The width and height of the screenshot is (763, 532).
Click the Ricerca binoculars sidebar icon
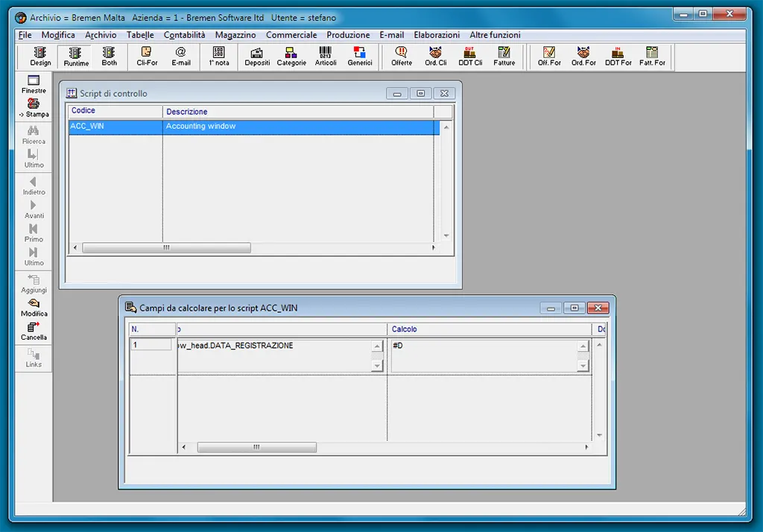pos(34,135)
